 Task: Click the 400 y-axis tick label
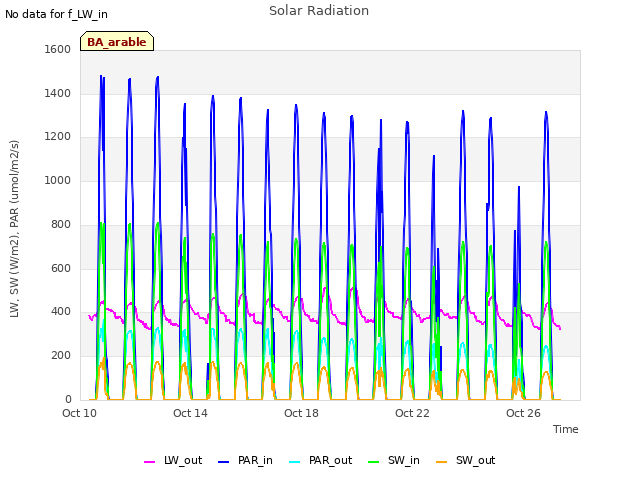point(61,312)
